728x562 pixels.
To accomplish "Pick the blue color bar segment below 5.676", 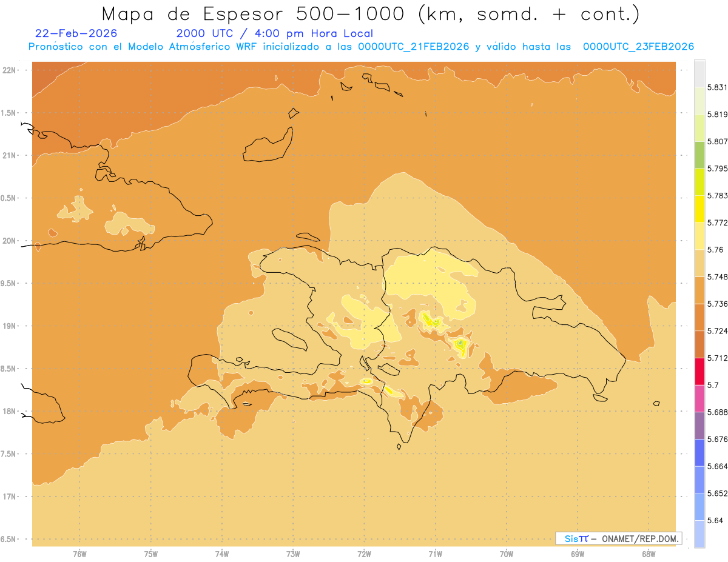I will 699,452.
